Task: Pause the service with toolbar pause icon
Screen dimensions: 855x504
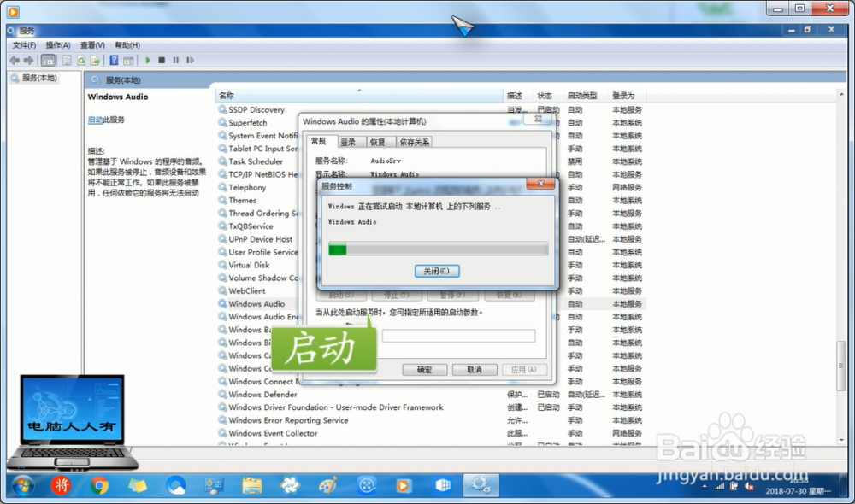Action: tap(175, 61)
